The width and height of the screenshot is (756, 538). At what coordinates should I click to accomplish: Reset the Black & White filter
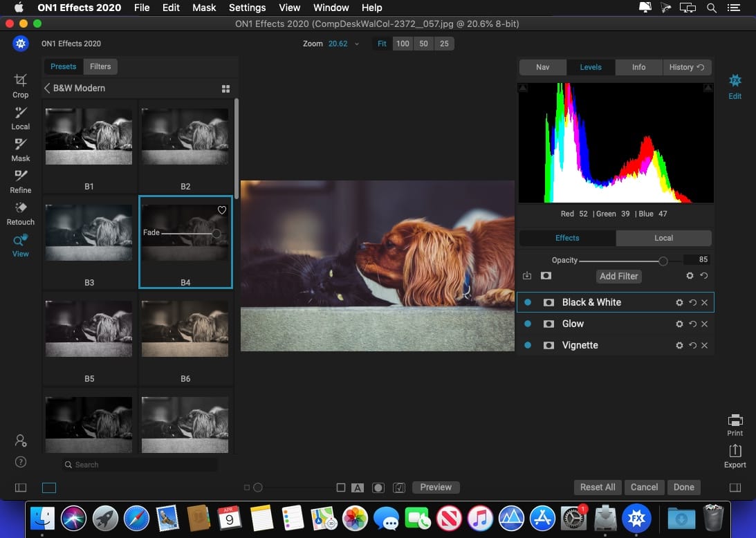click(x=692, y=302)
